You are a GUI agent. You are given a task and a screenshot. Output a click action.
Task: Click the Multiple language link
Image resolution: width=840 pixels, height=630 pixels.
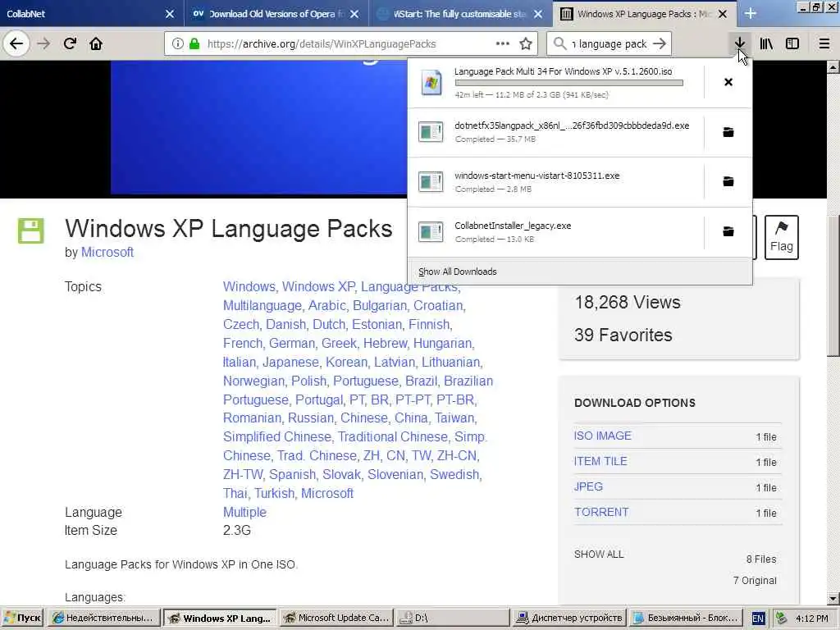click(244, 512)
